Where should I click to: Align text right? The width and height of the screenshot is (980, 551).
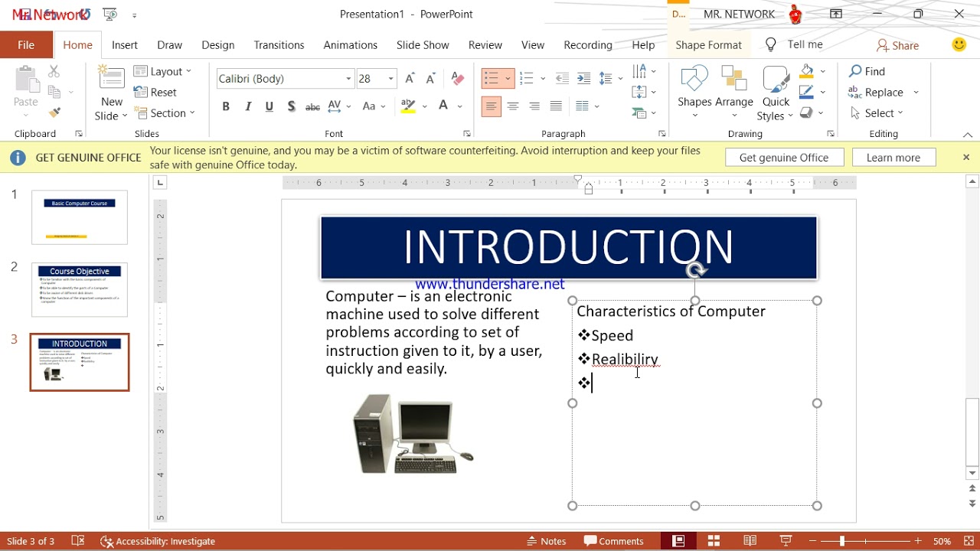pyautogui.click(x=534, y=106)
